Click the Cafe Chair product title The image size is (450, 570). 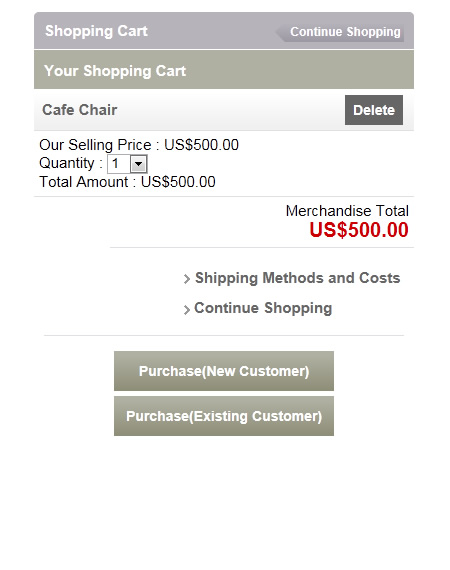point(80,110)
